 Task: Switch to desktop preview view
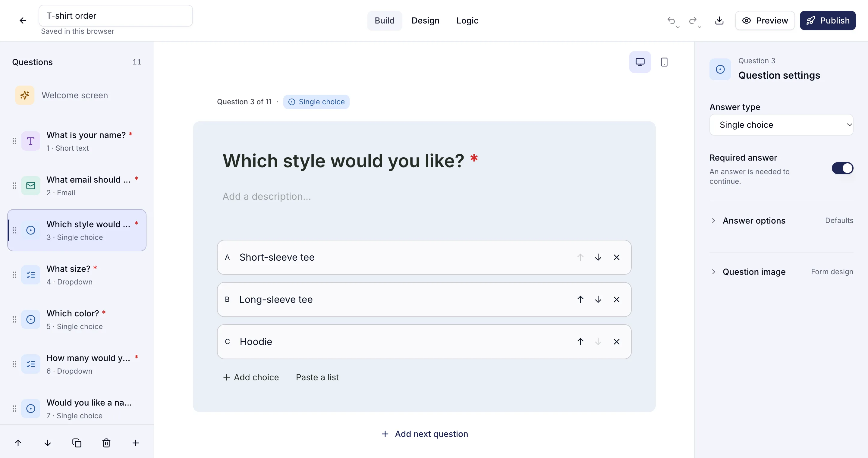tap(640, 62)
